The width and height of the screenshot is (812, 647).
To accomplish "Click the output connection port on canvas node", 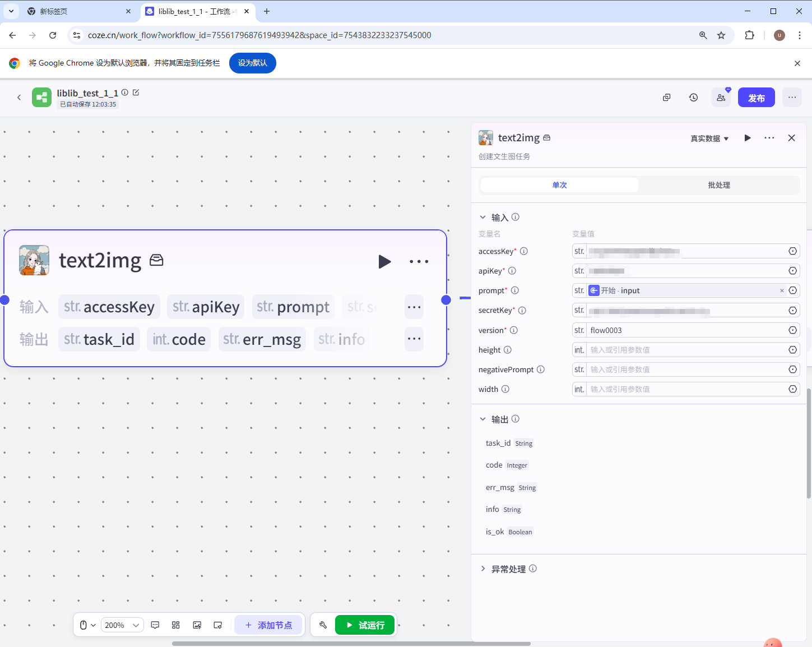I will (446, 300).
